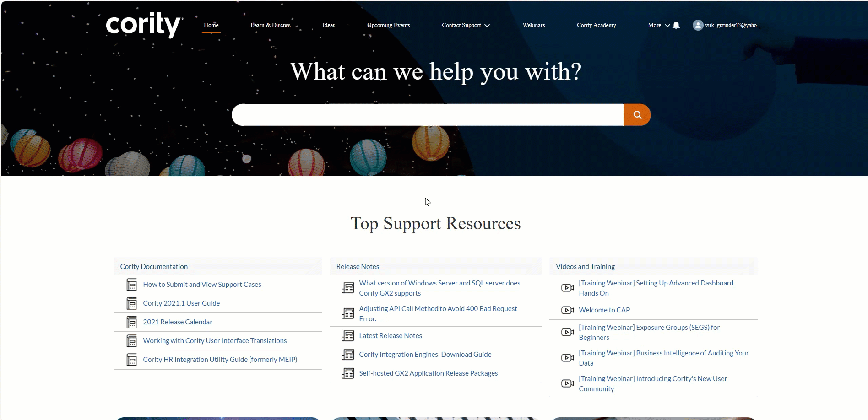Open Cority Integration Engines: Download Guide
Viewport: 868px width, 420px height.
coord(425,355)
